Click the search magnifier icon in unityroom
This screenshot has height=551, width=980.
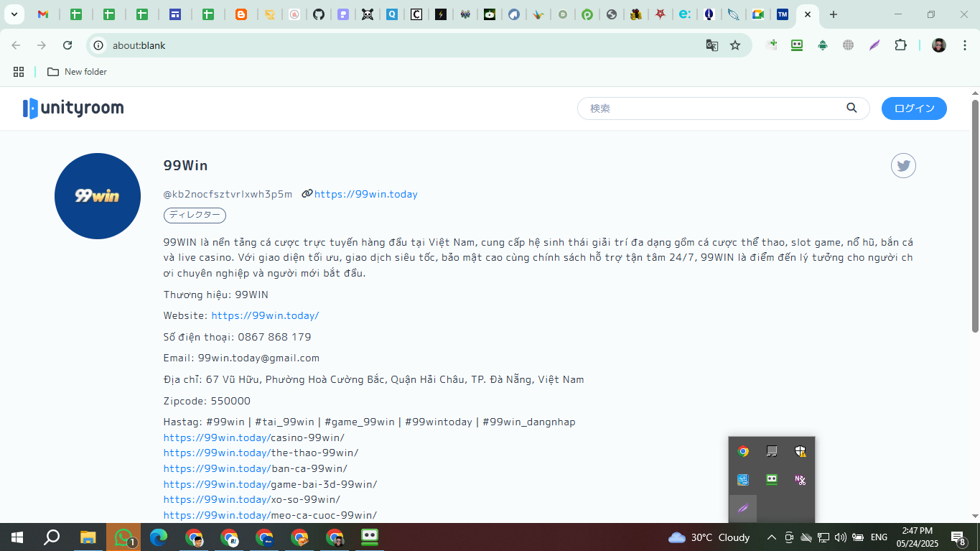point(851,108)
